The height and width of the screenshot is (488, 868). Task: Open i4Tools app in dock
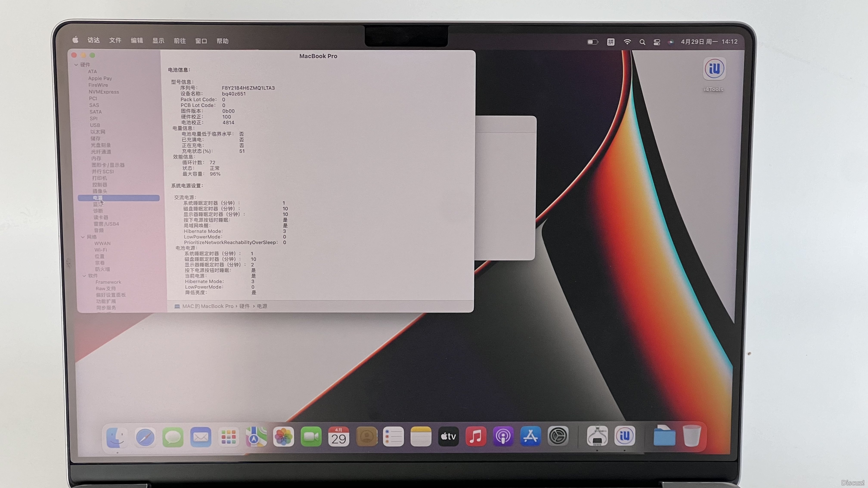point(625,436)
